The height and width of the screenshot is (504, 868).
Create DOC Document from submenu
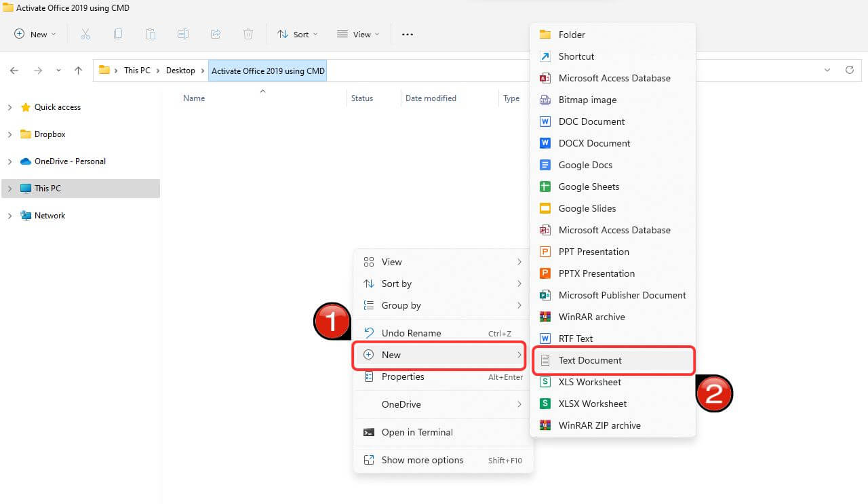613,121
